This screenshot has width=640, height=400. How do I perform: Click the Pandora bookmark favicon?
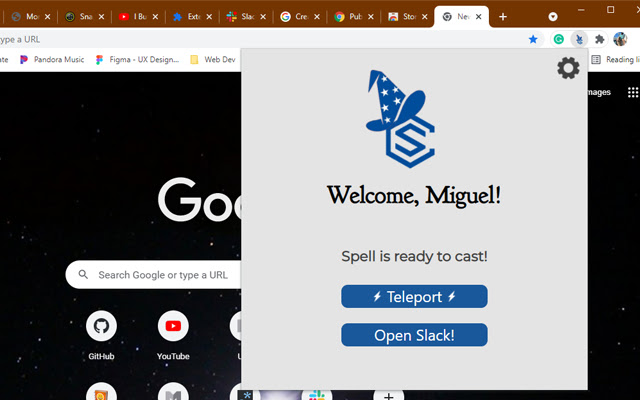24,60
